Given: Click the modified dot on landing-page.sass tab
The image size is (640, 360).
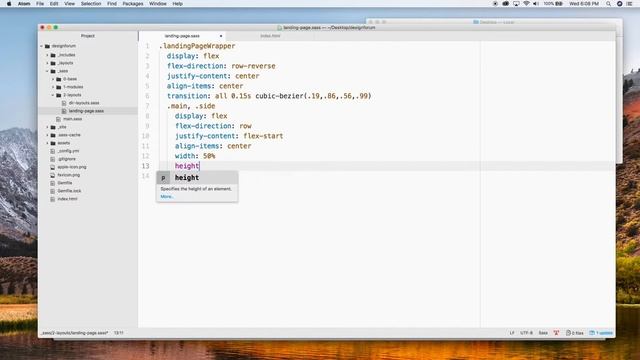Looking at the screenshot, I should click(x=221, y=36).
